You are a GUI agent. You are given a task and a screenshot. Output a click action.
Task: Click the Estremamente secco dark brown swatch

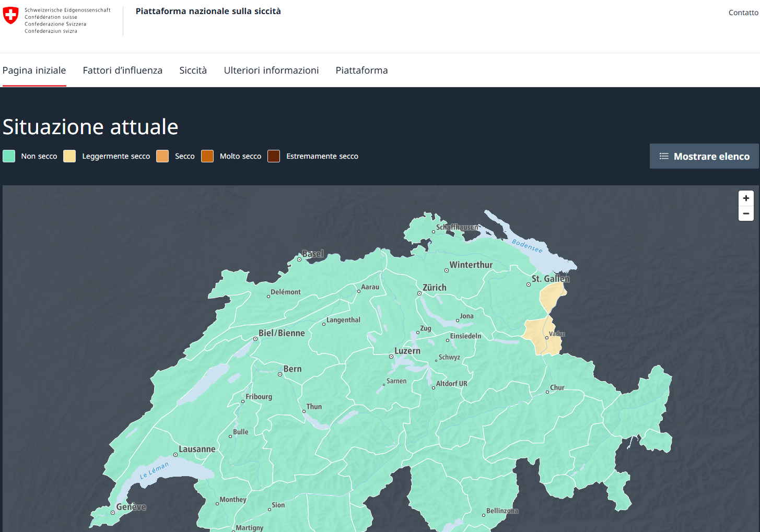pos(274,156)
